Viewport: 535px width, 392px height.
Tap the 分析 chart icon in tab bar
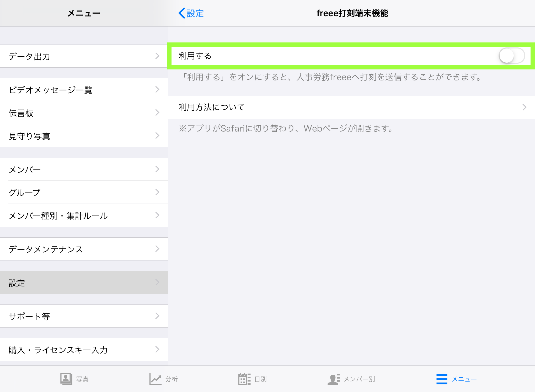click(155, 379)
